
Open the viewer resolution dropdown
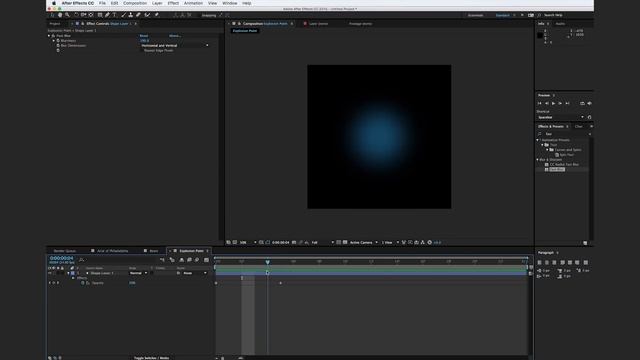[322, 242]
